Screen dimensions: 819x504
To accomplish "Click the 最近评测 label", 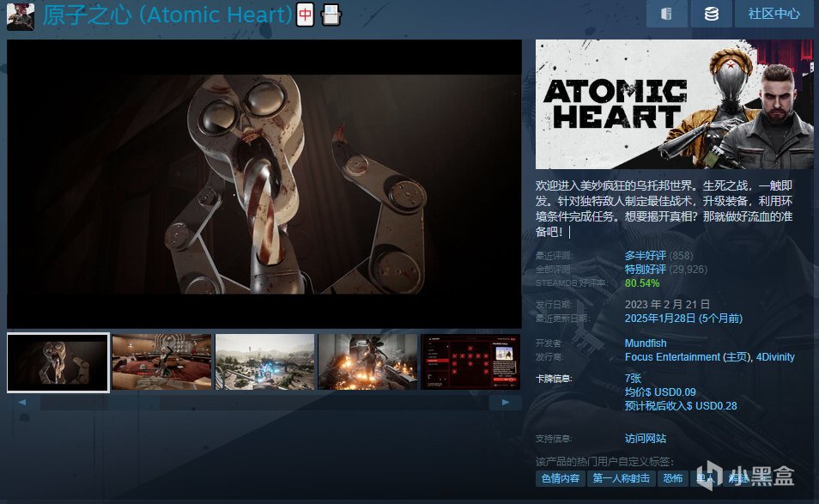I will [555, 255].
